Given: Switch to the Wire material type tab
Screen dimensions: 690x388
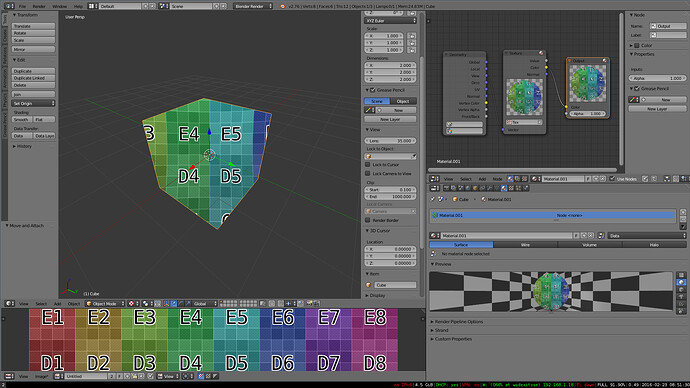Looking at the screenshot, I should 525,245.
